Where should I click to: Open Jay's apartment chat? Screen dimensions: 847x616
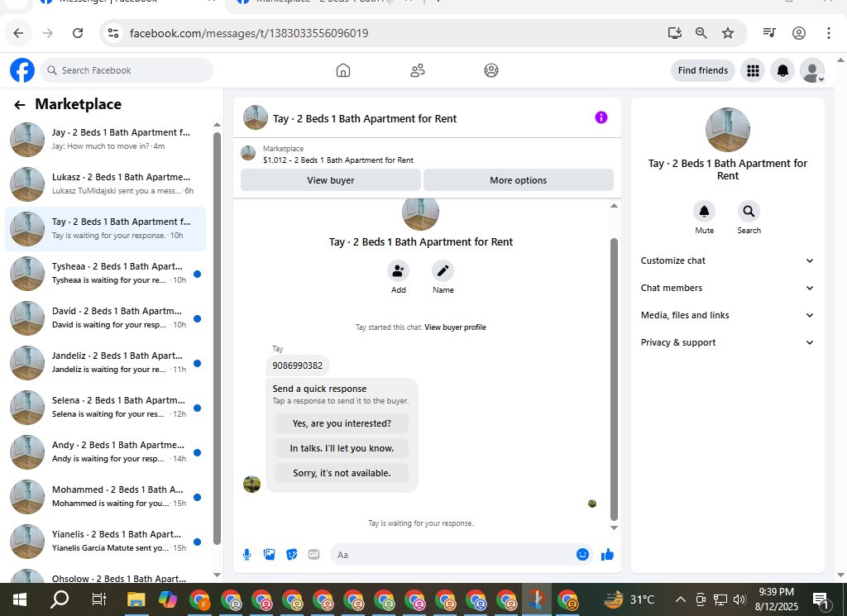[105, 139]
